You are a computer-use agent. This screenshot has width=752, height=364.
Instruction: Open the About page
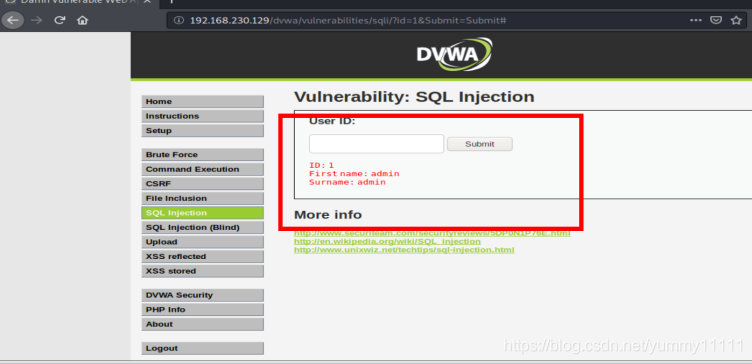coord(202,324)
